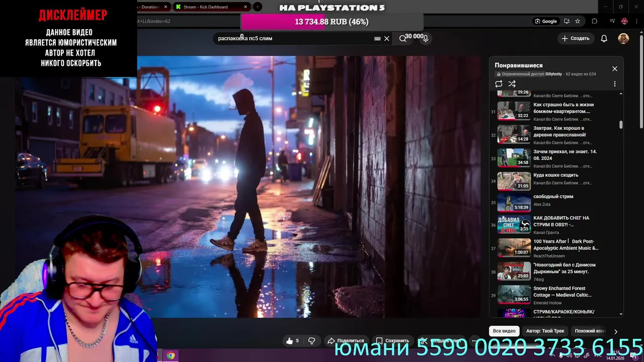Select the Все видео chip
Image resolution: width=644 pixels, height=362 pixels.
[504, 331]
